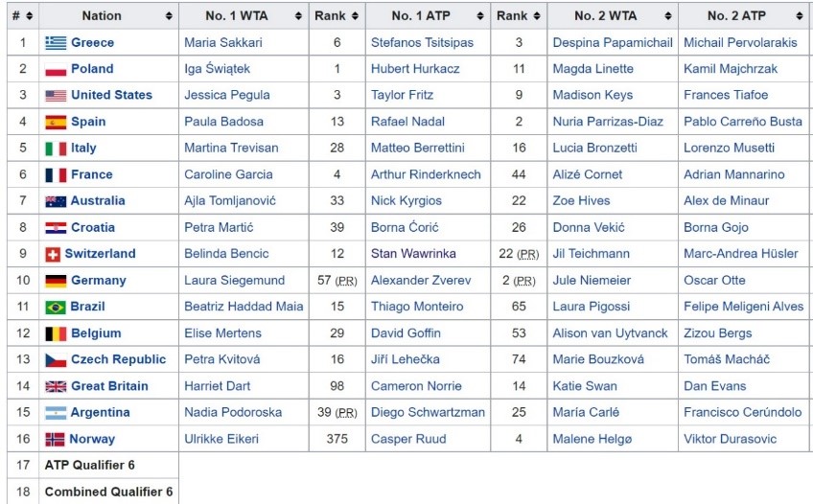
Task: Sort by No. 2 ATP column arrows
Action: [x=799, y=16]
